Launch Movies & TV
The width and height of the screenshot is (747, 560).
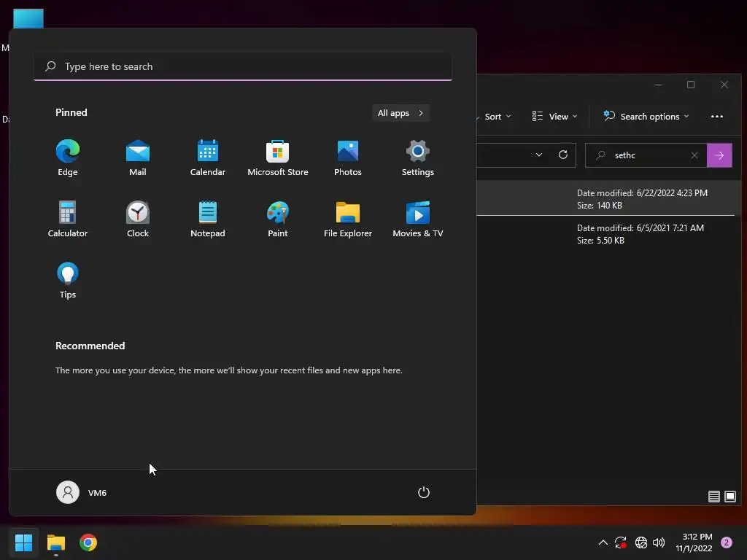coord(418,219)
